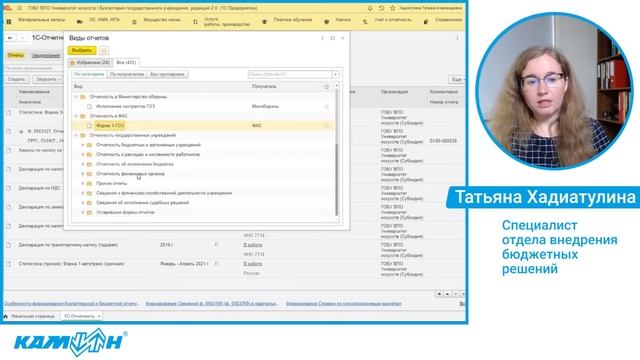The image size is (640, 360).
Task: Open the Справочники section
Action: coord(448,20)
